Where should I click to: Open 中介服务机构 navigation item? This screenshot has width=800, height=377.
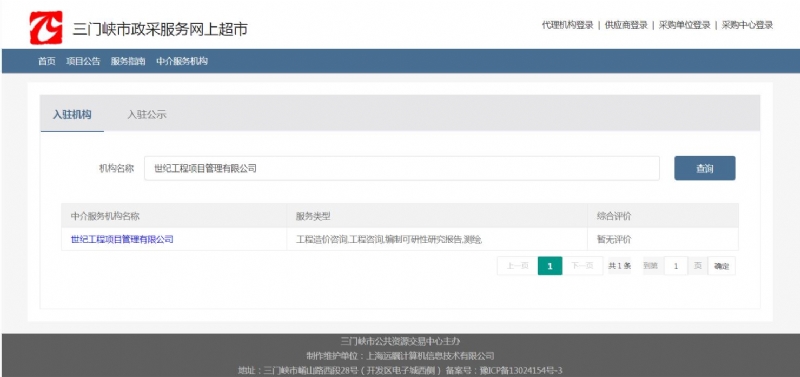click(x=182, y=61)
